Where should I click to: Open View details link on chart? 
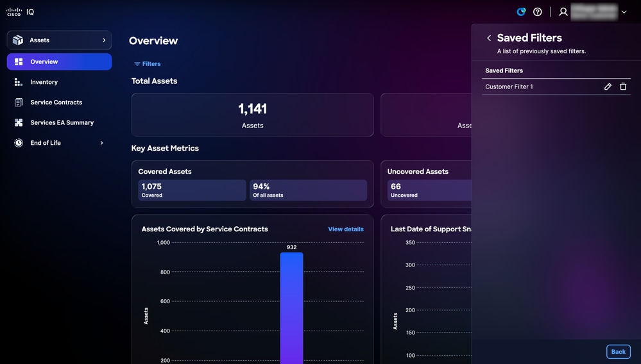(x=346, y=229)
